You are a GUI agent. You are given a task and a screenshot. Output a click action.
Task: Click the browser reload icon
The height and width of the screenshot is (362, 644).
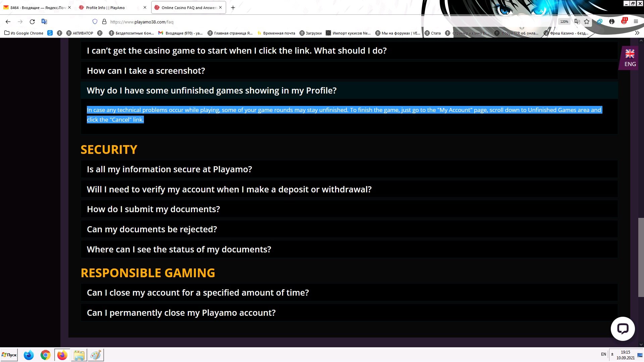(32, 22)
